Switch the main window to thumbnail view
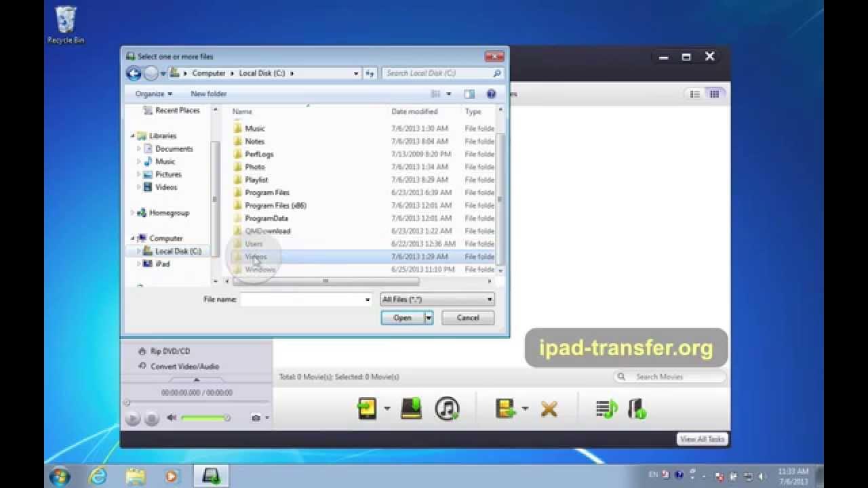This screenshot has height=488, width=868. [x=714, y=94]
